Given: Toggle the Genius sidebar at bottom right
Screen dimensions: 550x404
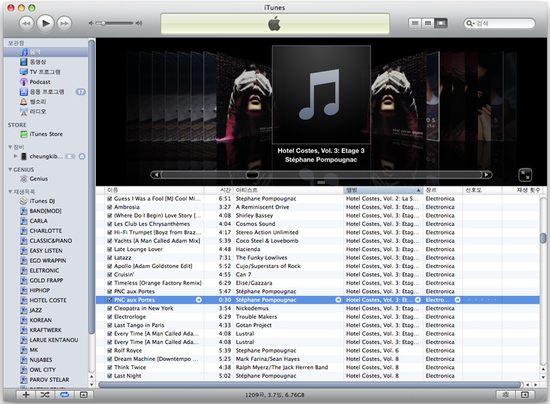Looking at the screenshot, I should (x=525, y=395).
